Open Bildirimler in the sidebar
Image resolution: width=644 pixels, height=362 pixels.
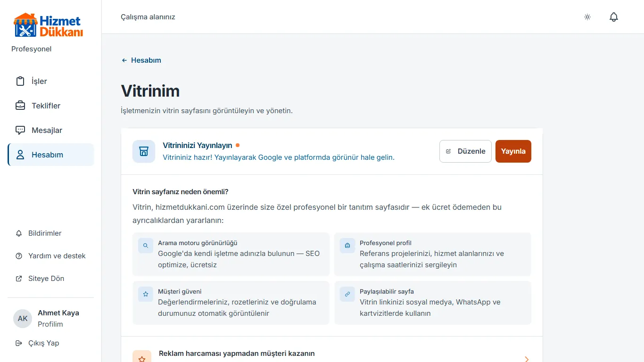coord(51,233)
